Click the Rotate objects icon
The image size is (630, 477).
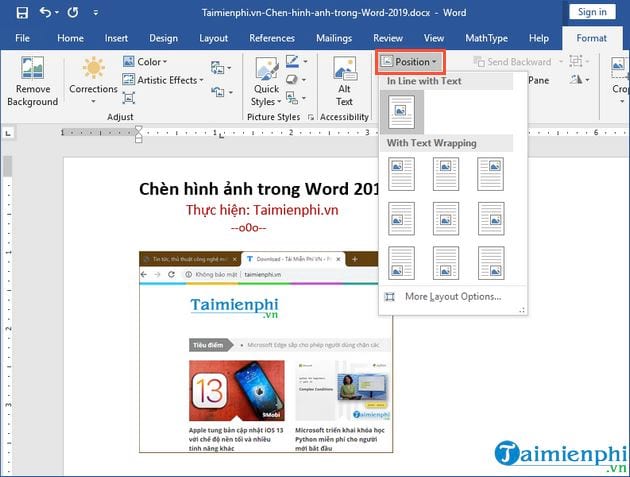point(576,80)
